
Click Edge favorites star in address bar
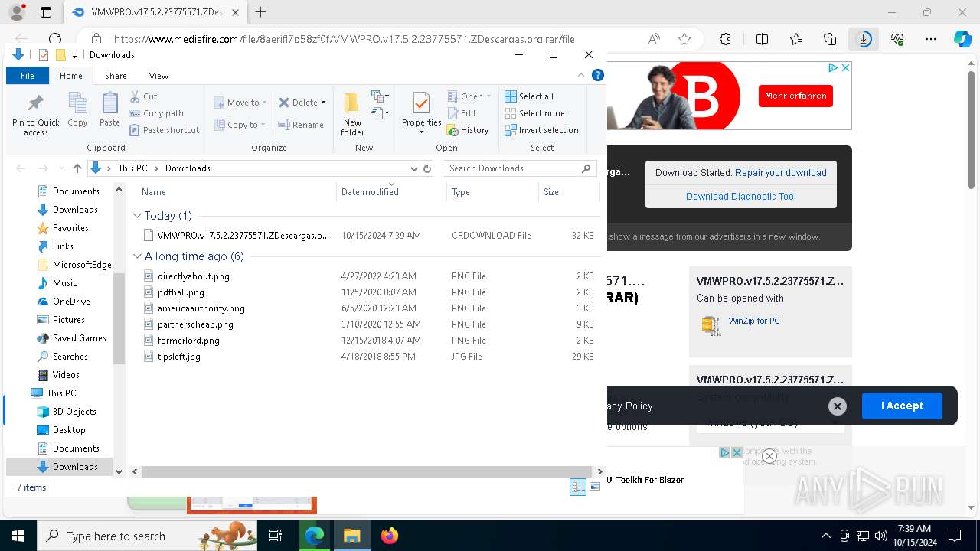[684, 39]
